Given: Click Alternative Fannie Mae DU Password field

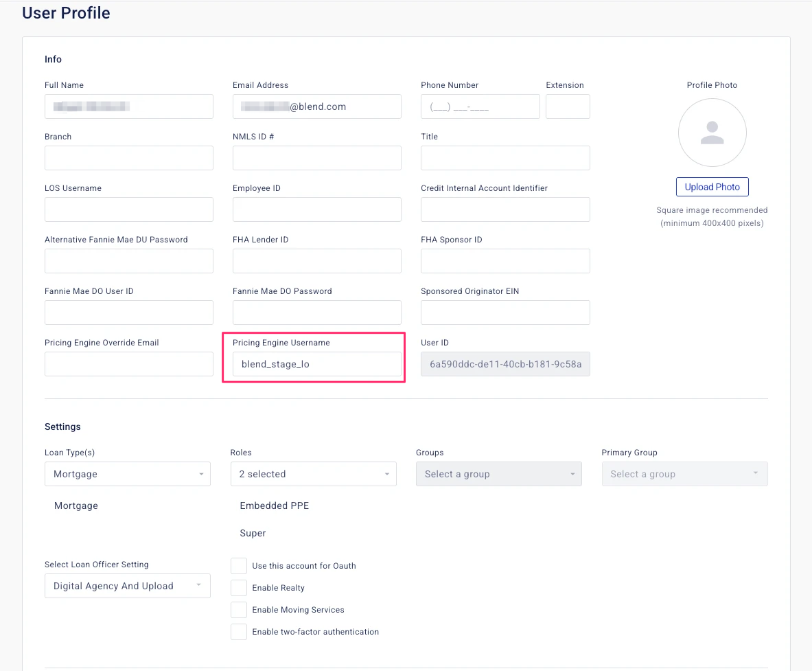Looking at the screenshot, I should 129,260.
